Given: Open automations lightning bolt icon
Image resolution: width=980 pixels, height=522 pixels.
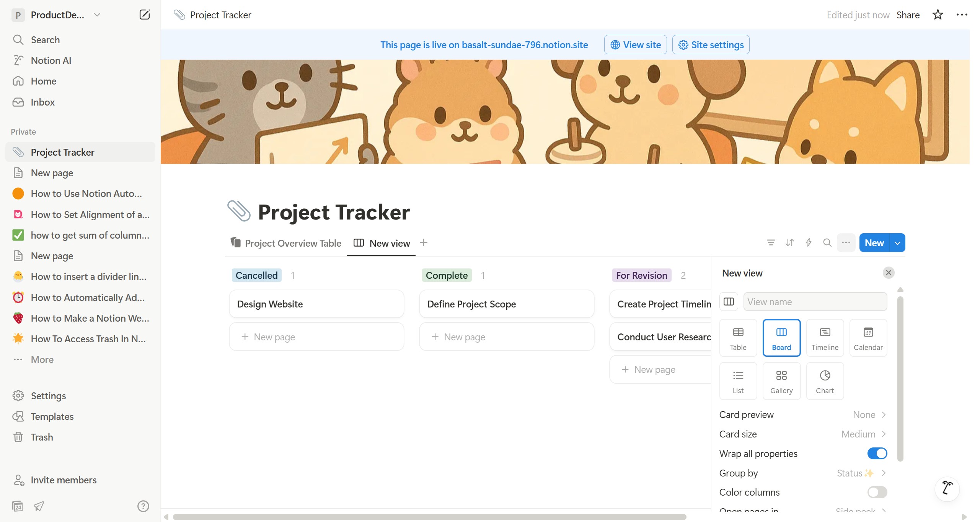Looking at the screenshot, I should click(x=808, y=242).
